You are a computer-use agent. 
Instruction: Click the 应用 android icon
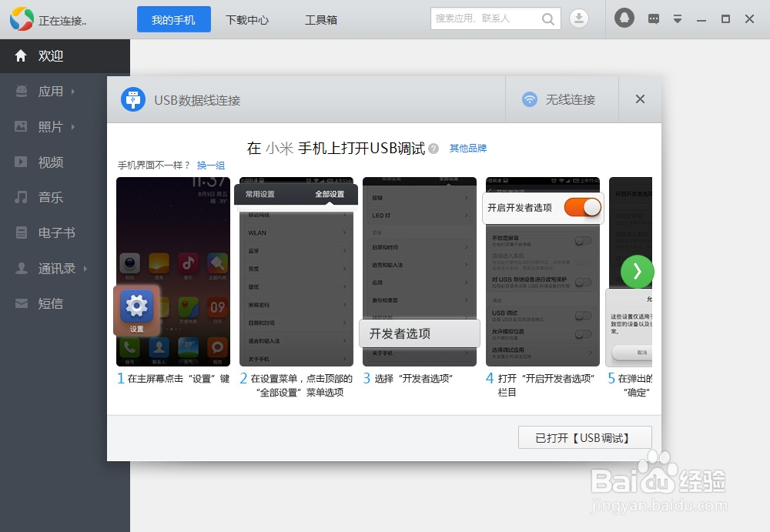click(x=21, y=91)
